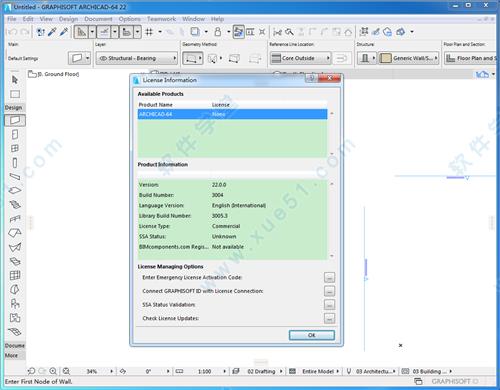This screenshot has height=390, width=500.
Task: Open the Design menu
Action: [68, 19]
